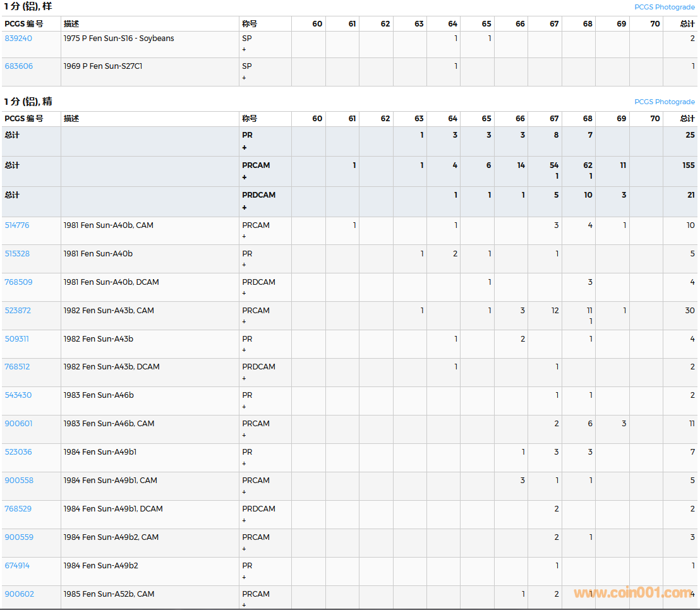This screenshot has height=610, width=700.
Task: Expand plus sign under PR total row
Action: [x=244, y=148]
